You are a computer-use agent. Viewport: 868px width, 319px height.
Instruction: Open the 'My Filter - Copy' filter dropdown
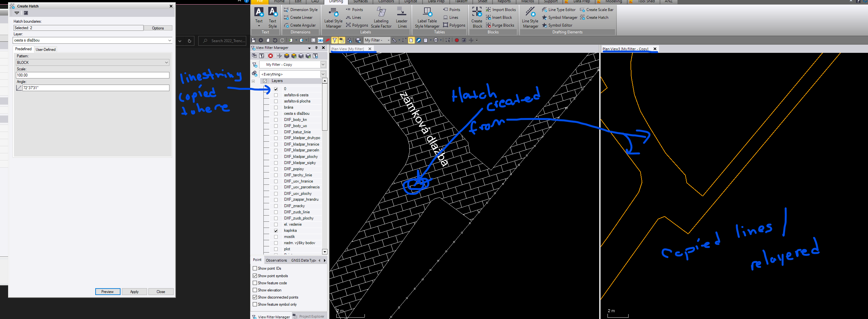click(323, 65)
